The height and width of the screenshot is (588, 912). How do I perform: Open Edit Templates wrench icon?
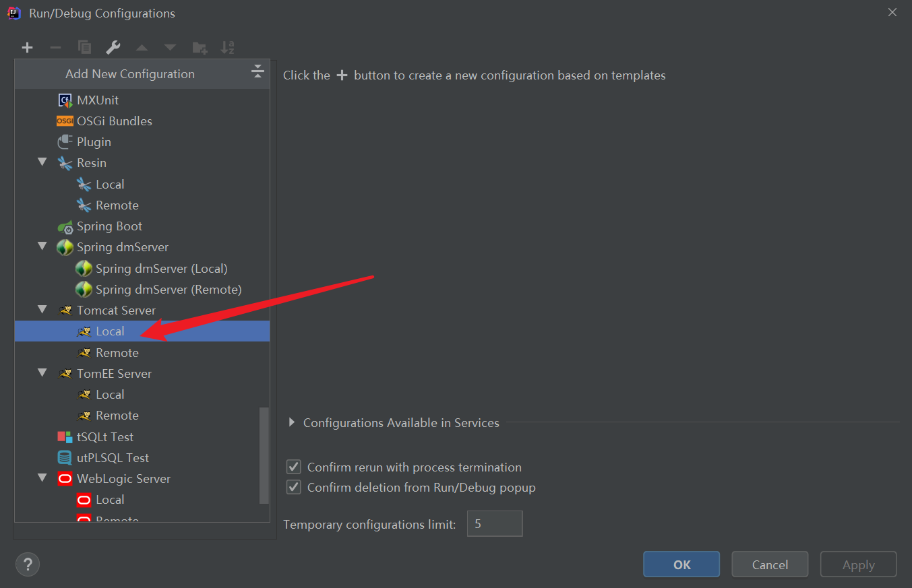tap(113, 47)
